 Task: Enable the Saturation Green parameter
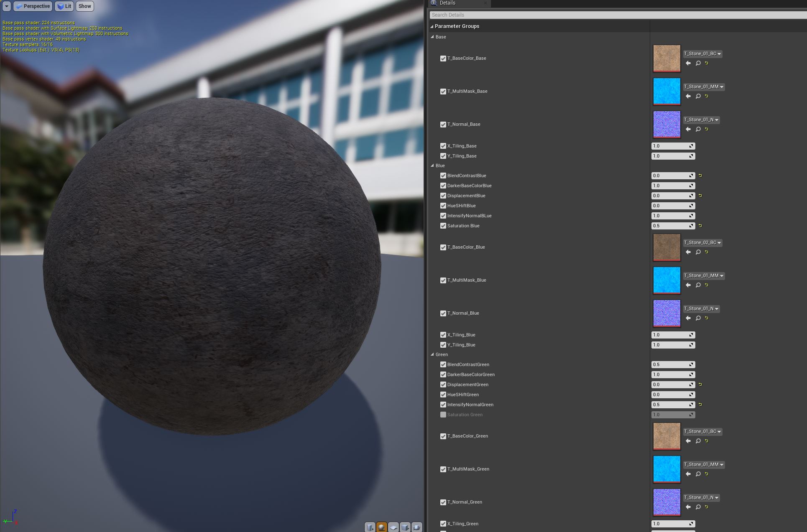coord(443,415)
